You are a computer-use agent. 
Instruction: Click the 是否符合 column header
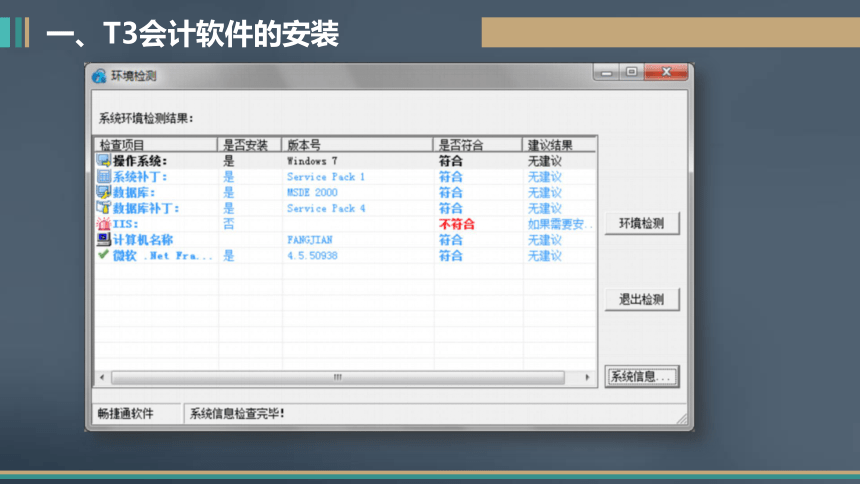pos(477,145)
